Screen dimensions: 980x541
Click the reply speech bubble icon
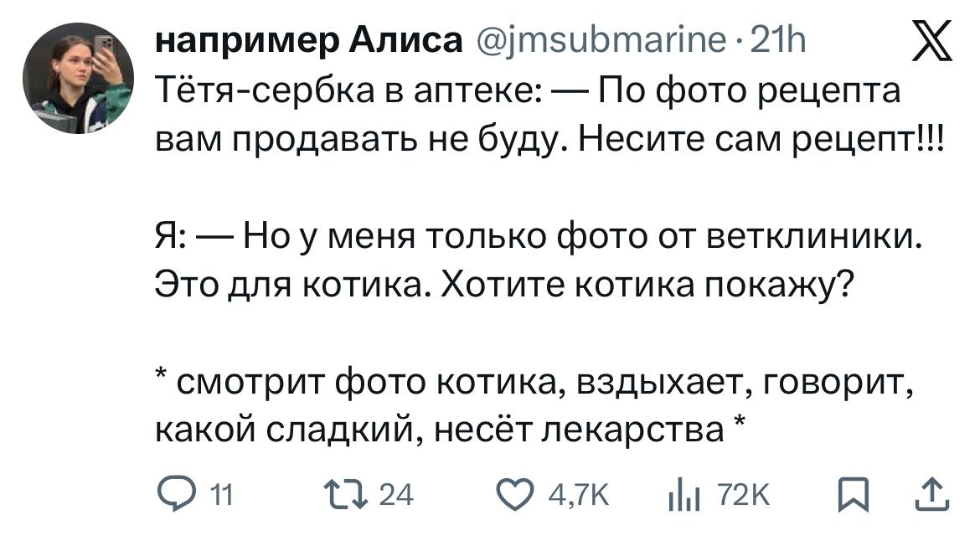pyautogui.click(x=173, y=496)
